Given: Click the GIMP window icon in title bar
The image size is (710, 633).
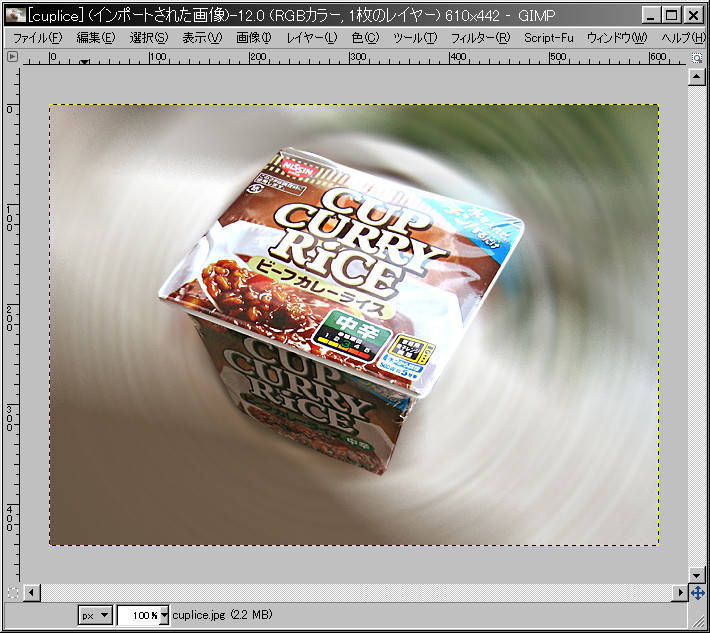Looking at the screenshot, I should pyautogui.click(x=15, y=15).
